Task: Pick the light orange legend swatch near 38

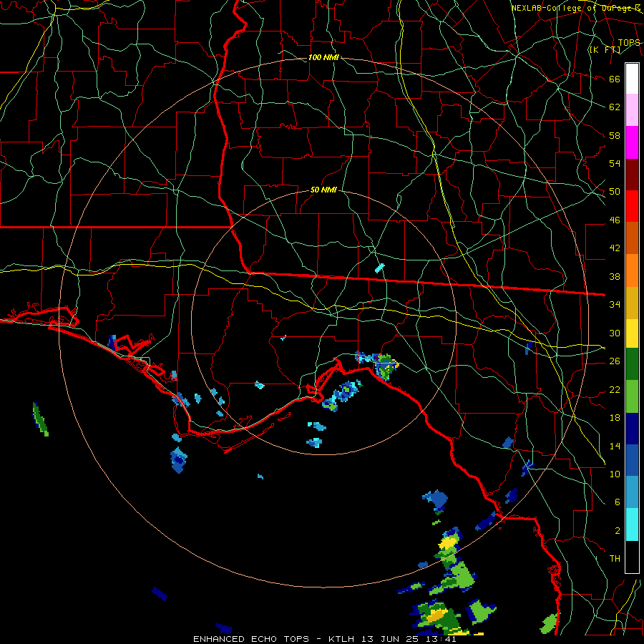Action: (632, 270)
